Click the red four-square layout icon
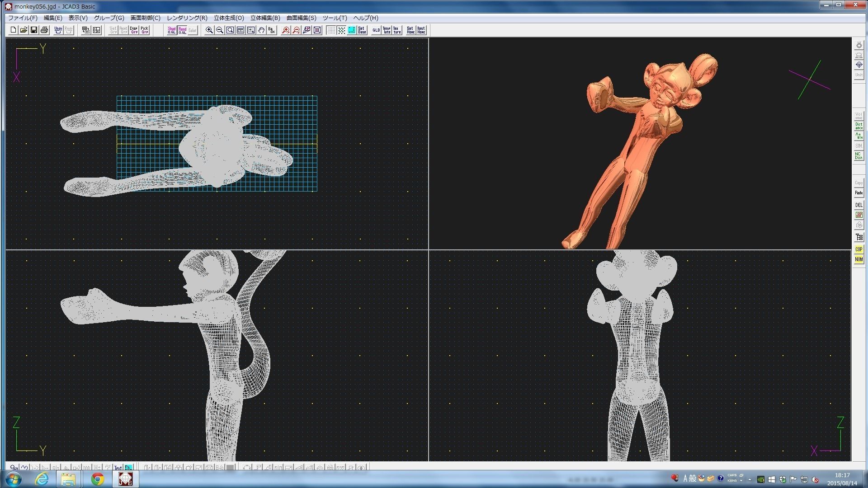The width and height of the screenshot is (868, 488). (x=859, y=215)
